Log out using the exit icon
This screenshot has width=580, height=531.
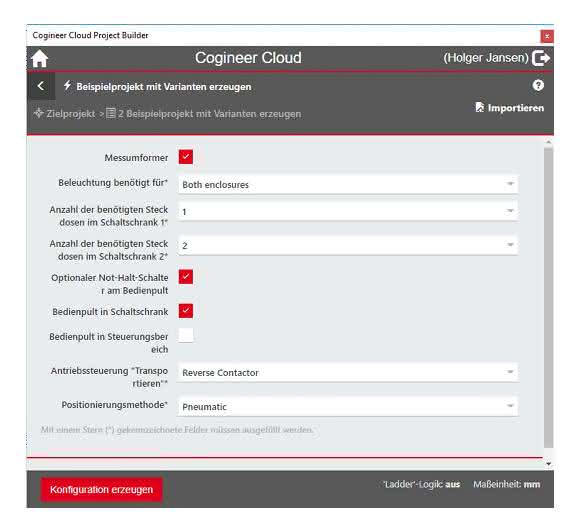tap(540, 58)
